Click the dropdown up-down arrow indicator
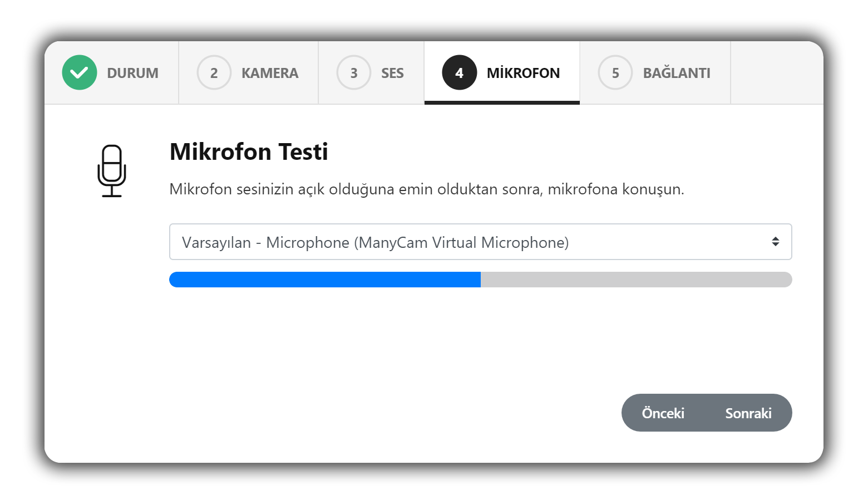This screenshot has width=868, height=504. click(x=776, y=242)
